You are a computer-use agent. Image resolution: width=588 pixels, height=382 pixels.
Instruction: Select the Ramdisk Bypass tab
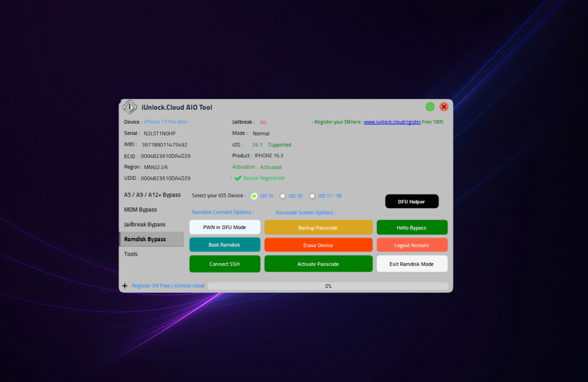point(152,239)
